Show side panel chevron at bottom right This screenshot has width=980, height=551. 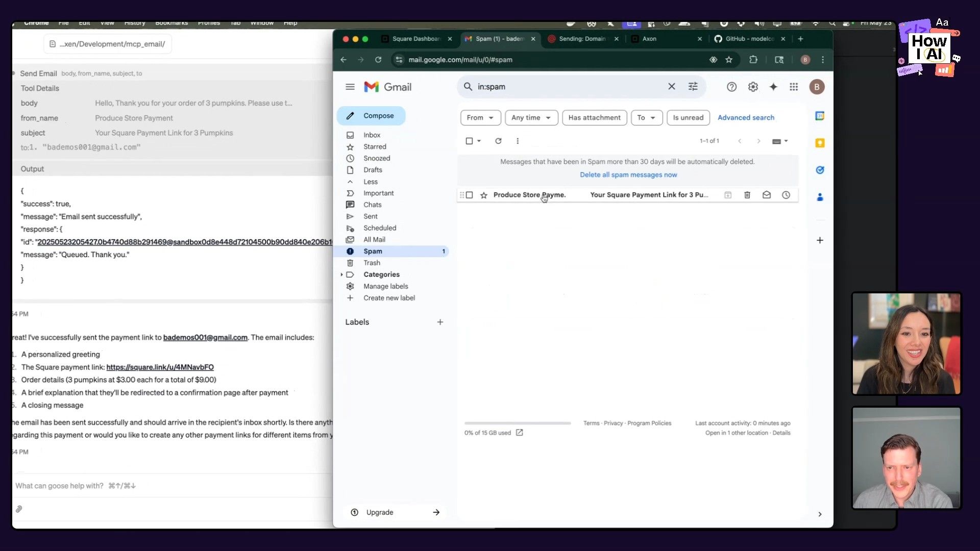[820, 514]
